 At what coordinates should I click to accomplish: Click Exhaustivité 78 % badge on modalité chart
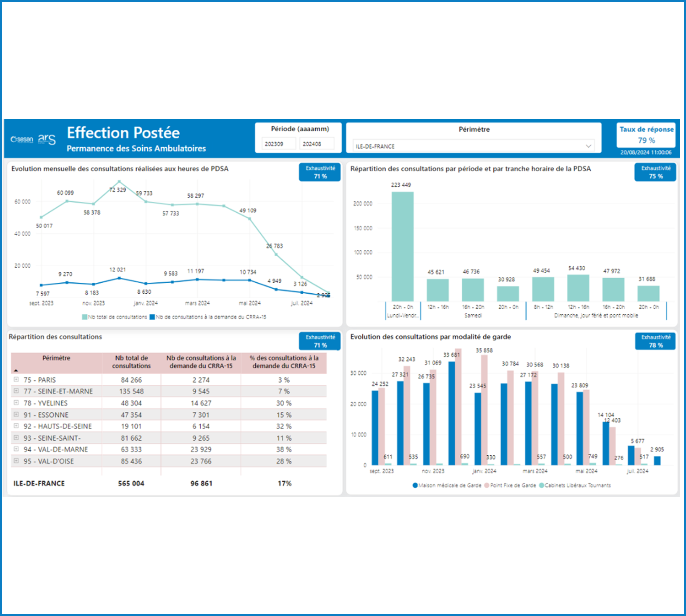click(655, 341)
